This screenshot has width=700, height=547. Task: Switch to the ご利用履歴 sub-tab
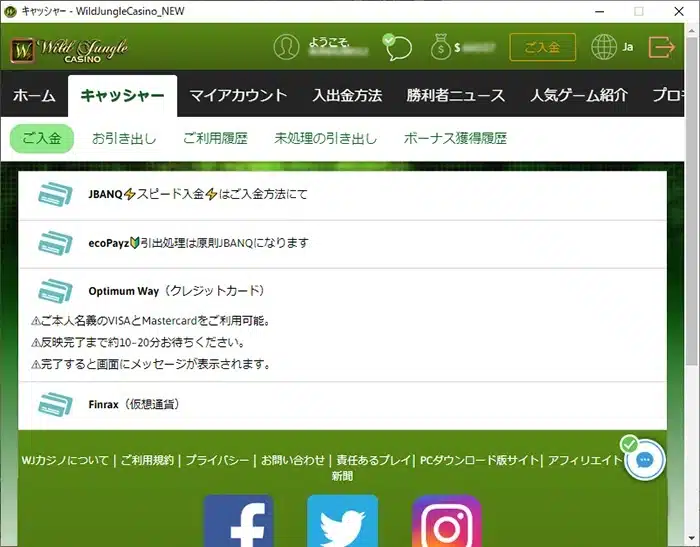click(x=215, y=138)
